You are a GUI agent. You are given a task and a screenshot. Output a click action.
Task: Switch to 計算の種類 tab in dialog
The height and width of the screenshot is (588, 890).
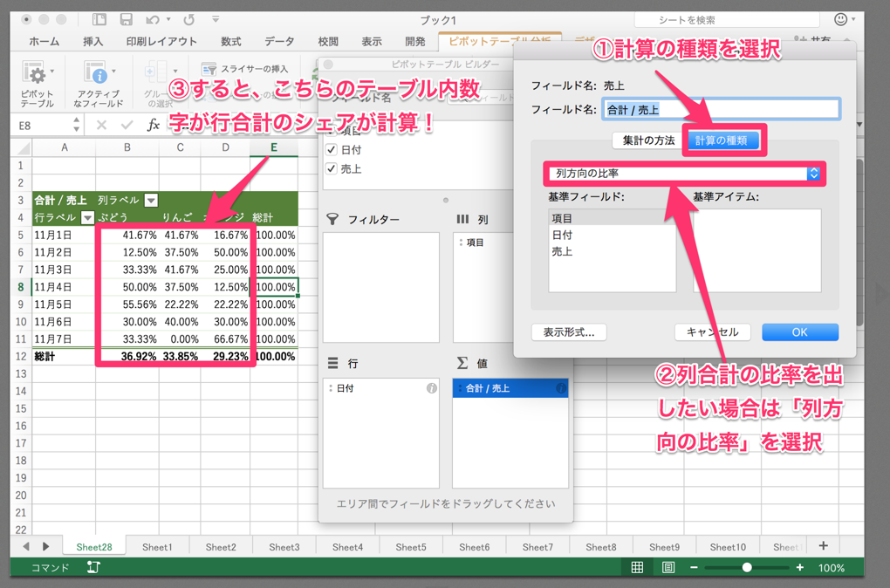pos(722,140)
